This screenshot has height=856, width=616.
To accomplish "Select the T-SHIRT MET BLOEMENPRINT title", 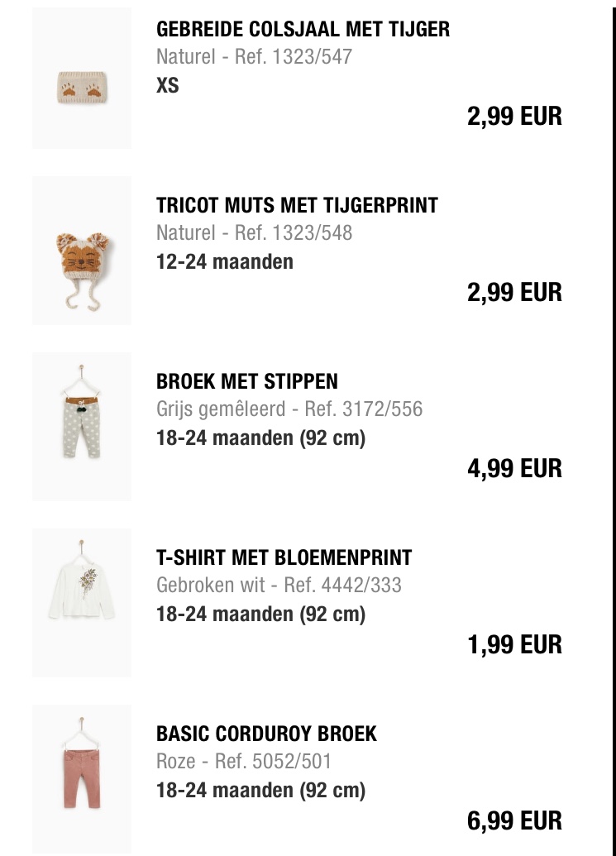I will [x=284, y=557].
